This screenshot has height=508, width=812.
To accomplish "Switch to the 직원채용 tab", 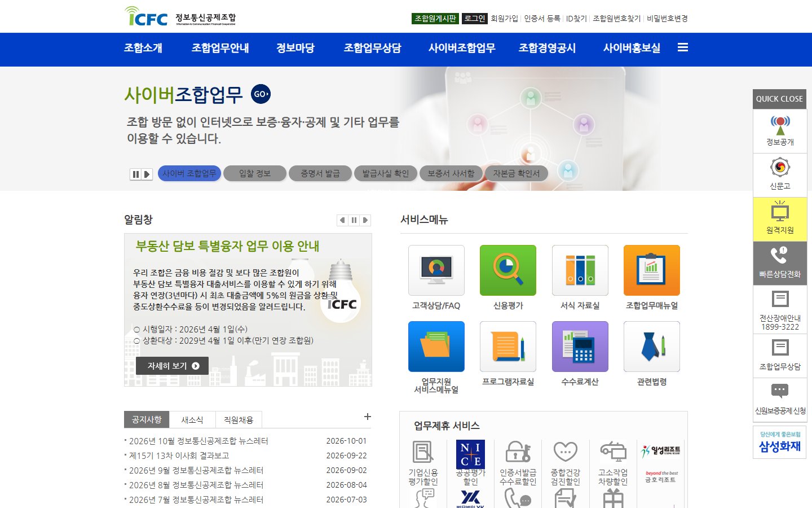I will click(239, 420).
